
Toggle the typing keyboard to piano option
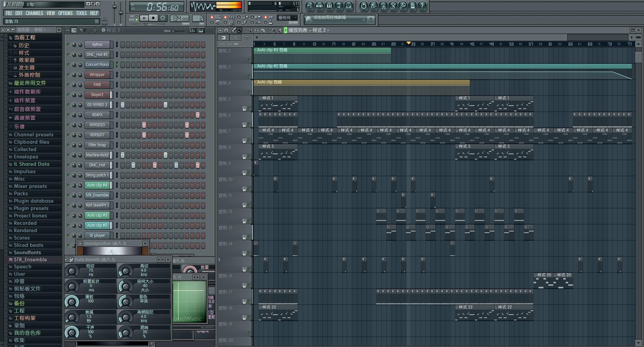pos(212,17)
